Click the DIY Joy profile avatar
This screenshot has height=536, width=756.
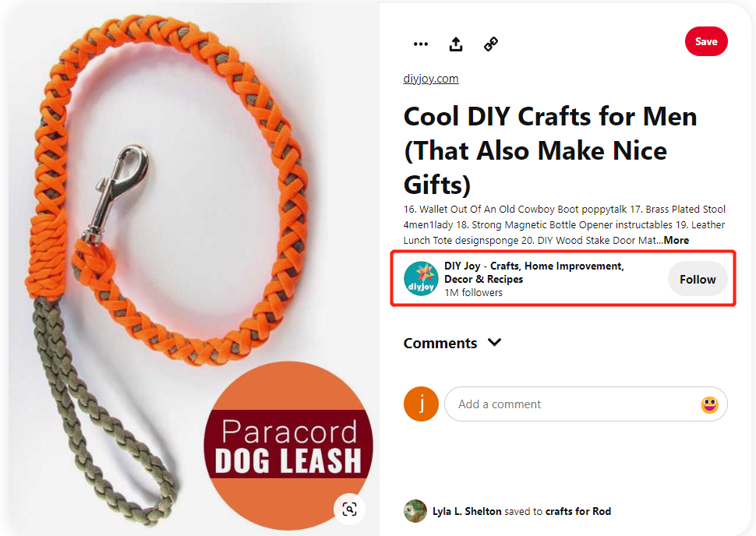(x=421, y=279)
